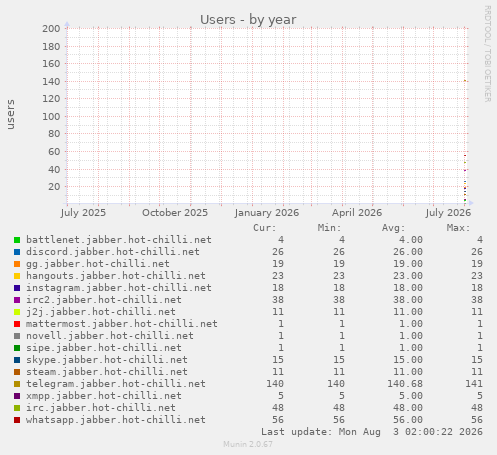Click the Max: column header
This screenshot has height=455, width=497.
(458, 228)
